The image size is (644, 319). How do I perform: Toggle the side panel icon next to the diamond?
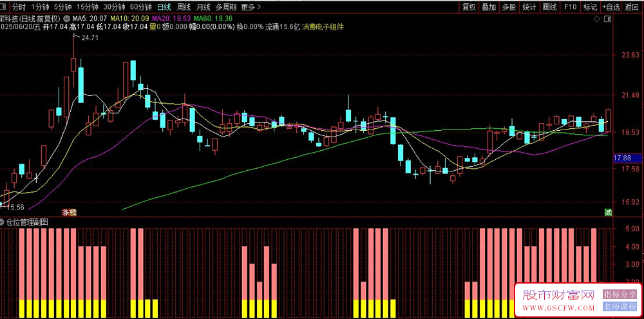[x=607, y=19]
